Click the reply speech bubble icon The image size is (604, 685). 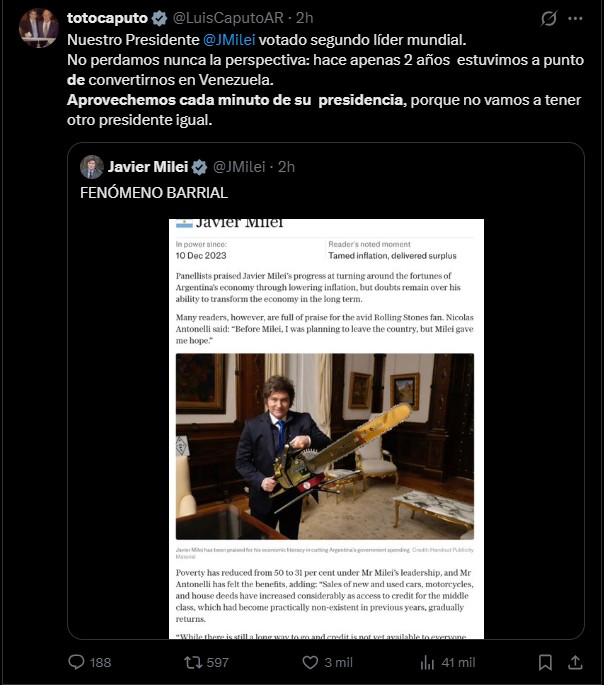(x=76, y=662)
